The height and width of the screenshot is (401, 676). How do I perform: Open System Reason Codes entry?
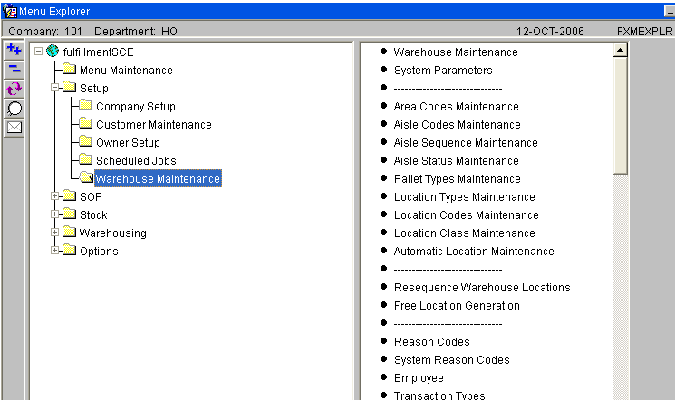[x=451, y=360]
